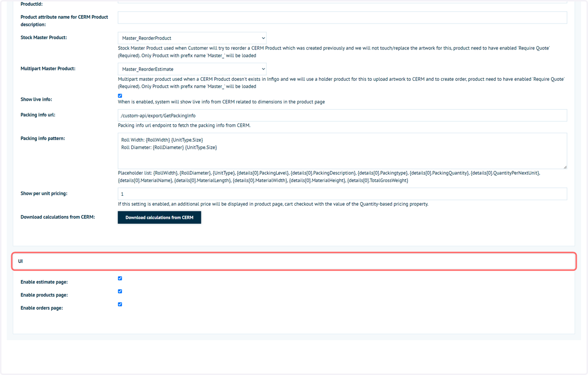
Task: Click the textarea resize handle of Packing info pattern
Action: [564, 166]
